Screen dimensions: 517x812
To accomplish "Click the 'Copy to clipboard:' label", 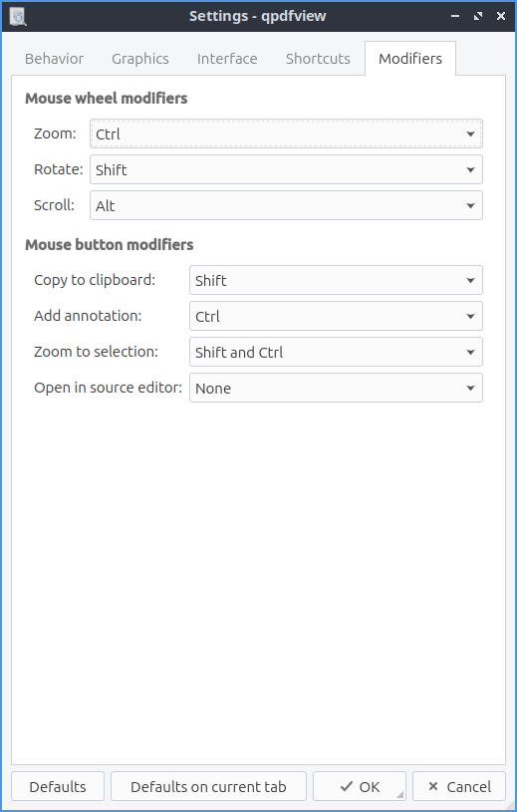I will [x=95, y=280].
